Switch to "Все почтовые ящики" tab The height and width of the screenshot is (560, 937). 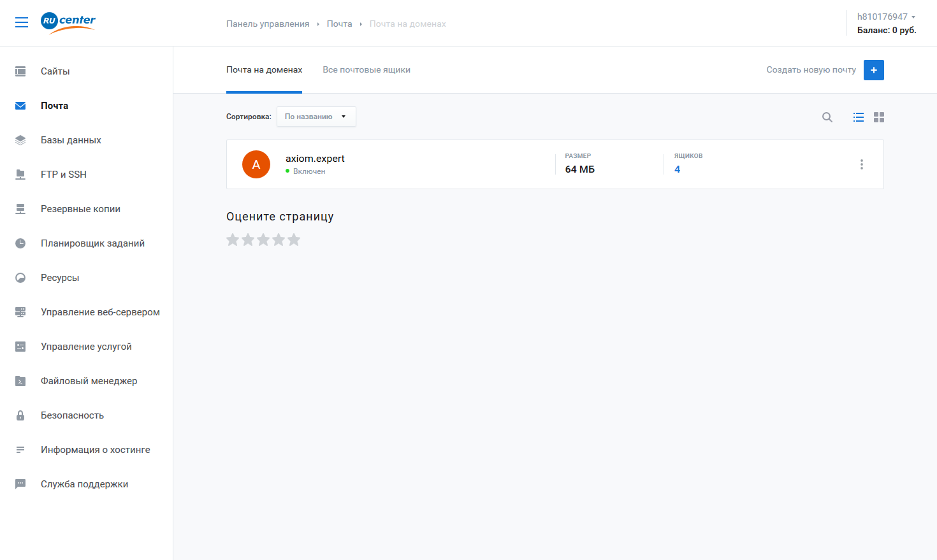coord(367,70)
